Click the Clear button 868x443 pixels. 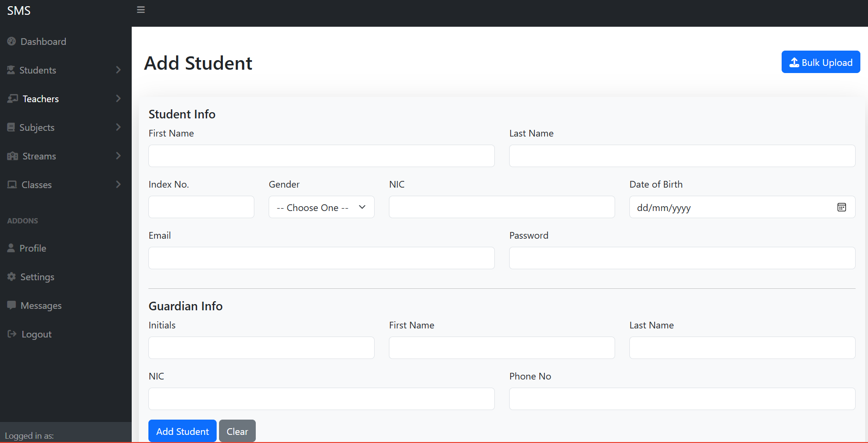[237, 431]
